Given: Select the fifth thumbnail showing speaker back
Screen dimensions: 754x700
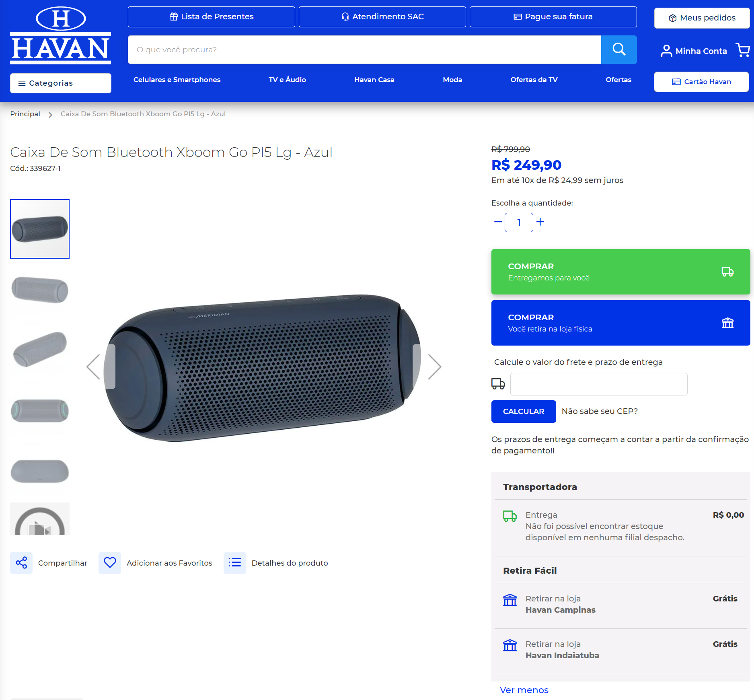Looking at the screenshot, I should [40, 471].
